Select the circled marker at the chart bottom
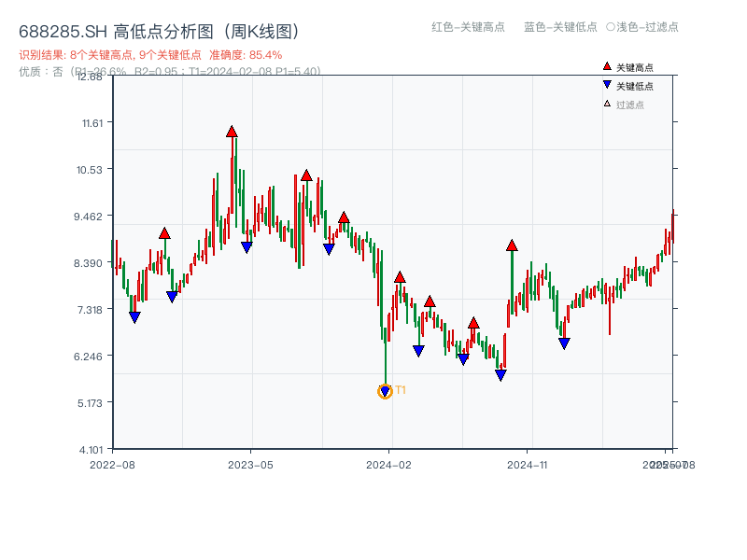 (384, 391)
